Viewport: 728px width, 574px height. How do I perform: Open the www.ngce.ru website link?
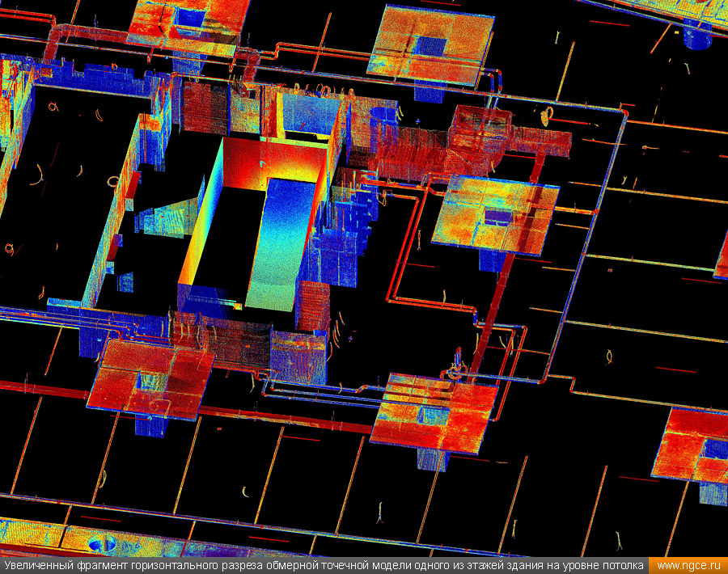[x=688, y=565]
